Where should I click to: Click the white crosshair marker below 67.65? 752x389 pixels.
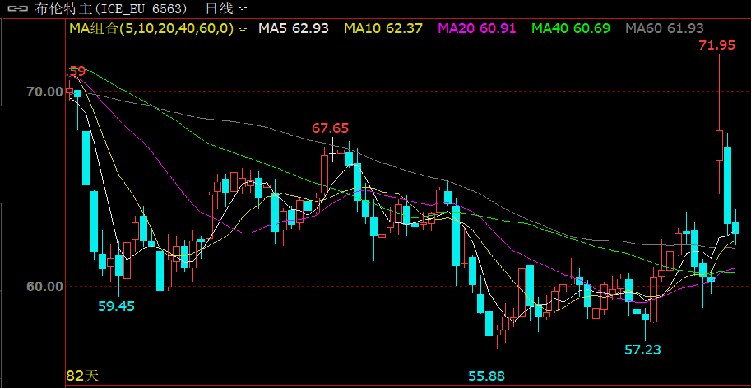click(332, 149)
